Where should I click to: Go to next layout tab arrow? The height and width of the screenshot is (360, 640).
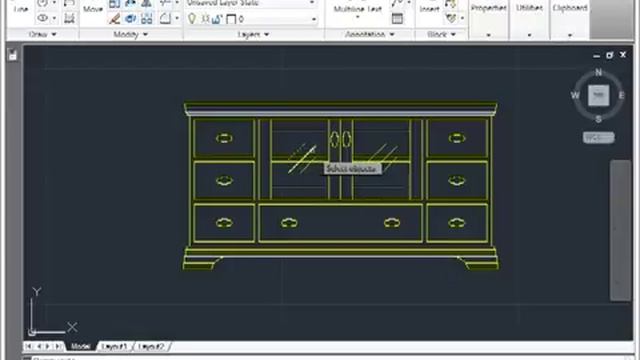pyautogui.click(x=48, y=347)
